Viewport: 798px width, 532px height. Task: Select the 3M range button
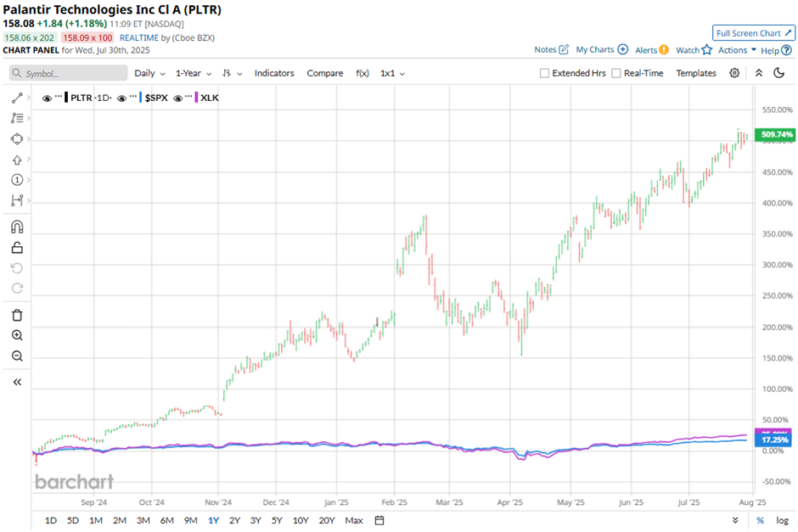[143, 520]
